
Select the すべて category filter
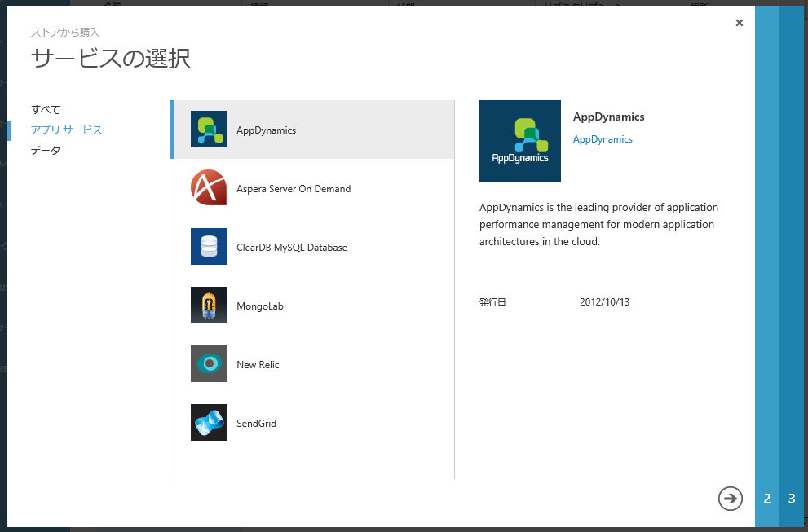point(46,109)
